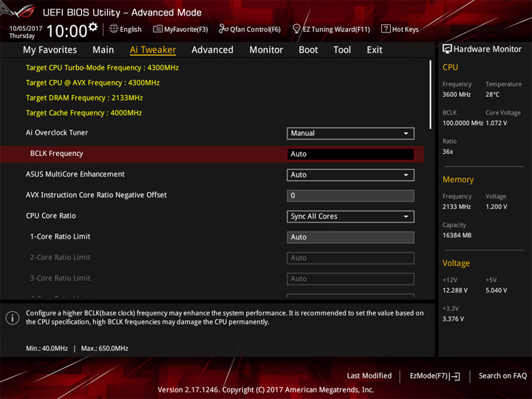Open the CPU Core Ratio dropdown

(x=350, y=216)
